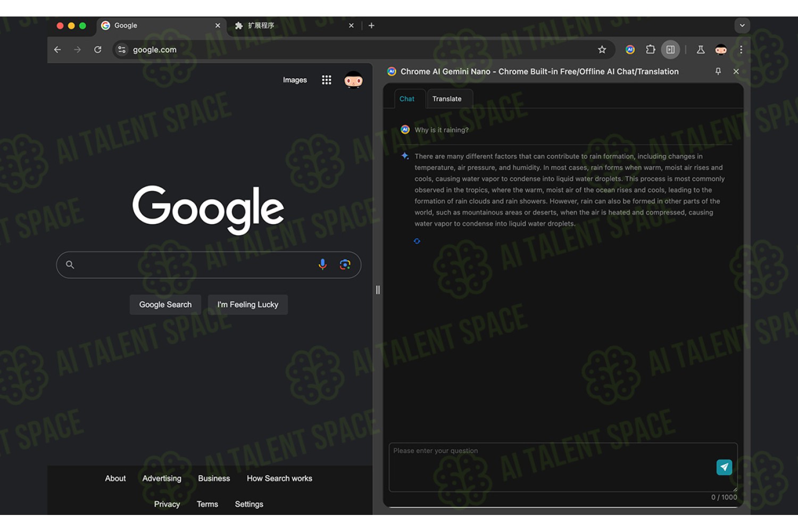This screenshot has height=532, width=798.
Task: Close the 扩展程序 tab
Action: (x=351, y=26)
